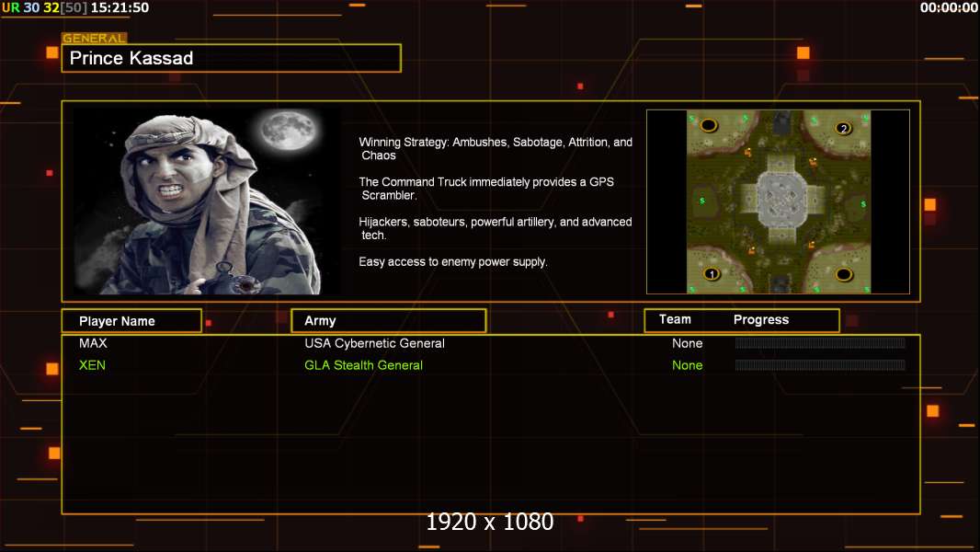
Task: Click start position marker 1 on the map
Action: pos(712,274)
